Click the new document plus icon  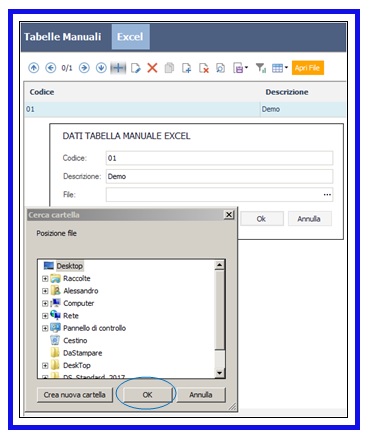pos(186,68)
